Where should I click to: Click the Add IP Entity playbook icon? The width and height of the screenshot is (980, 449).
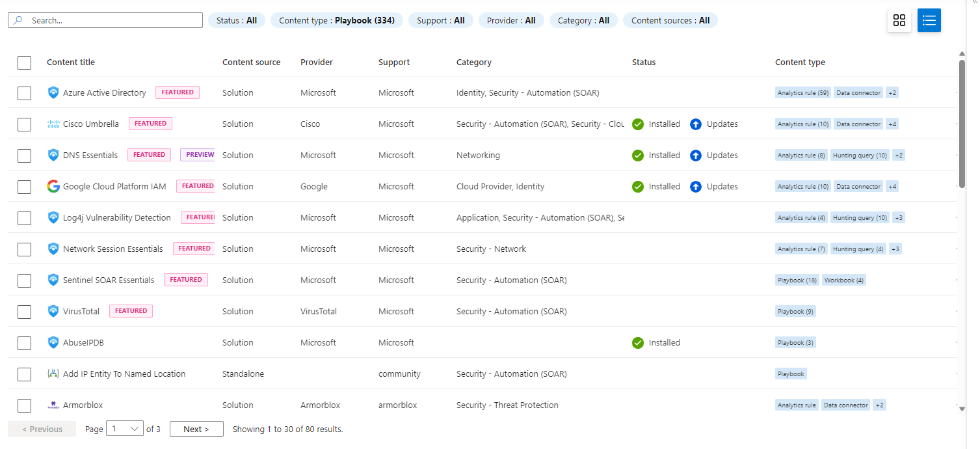click(x=53, y=374)
